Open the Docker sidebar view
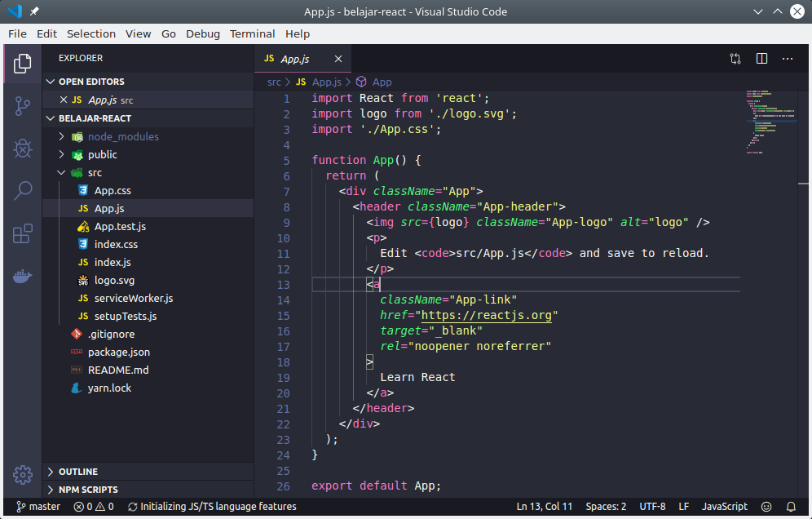 22,276
